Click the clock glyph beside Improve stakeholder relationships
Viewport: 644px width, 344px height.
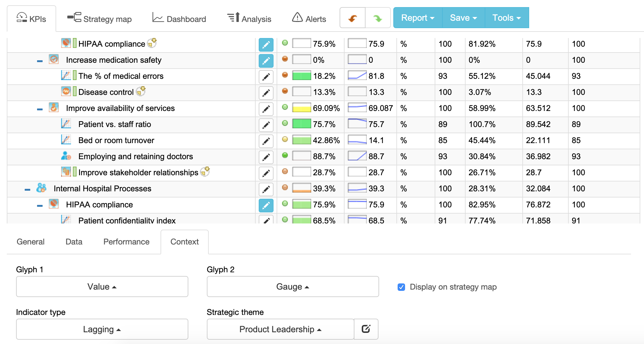[205, 172]
